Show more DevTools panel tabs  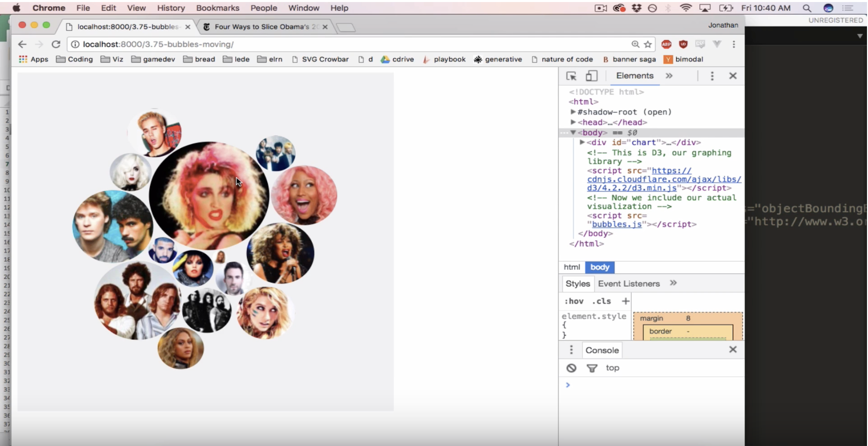(669, 76)
